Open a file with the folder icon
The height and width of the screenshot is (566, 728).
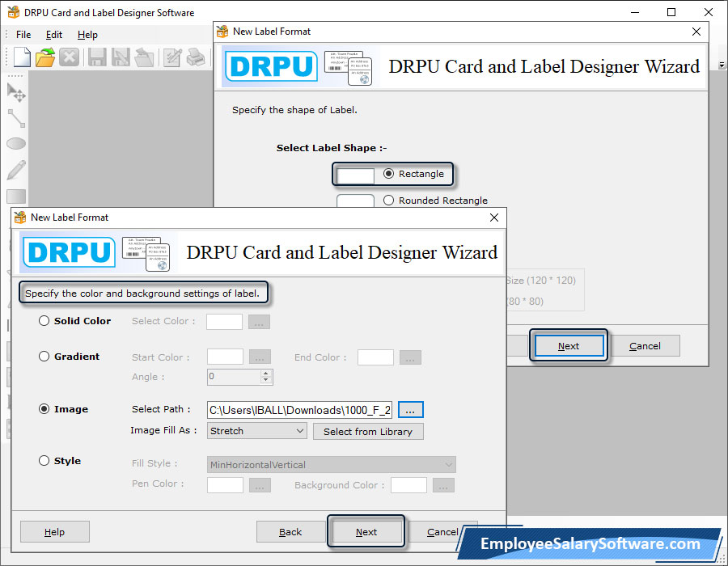tap(45, 57)
